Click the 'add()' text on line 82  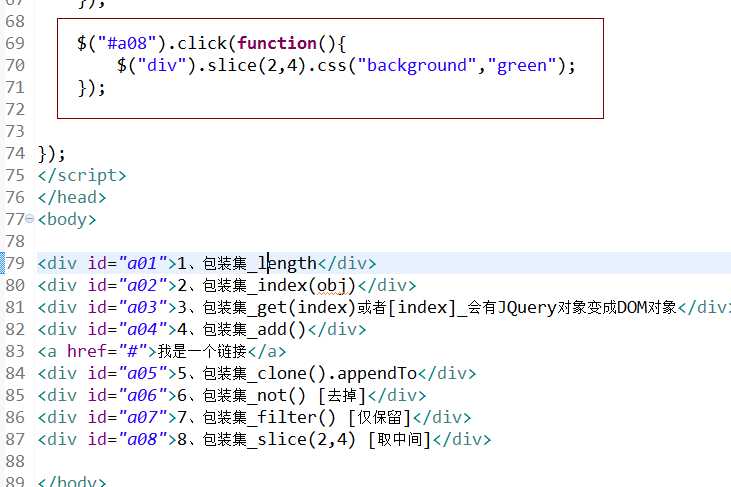(x=281, y=329)
